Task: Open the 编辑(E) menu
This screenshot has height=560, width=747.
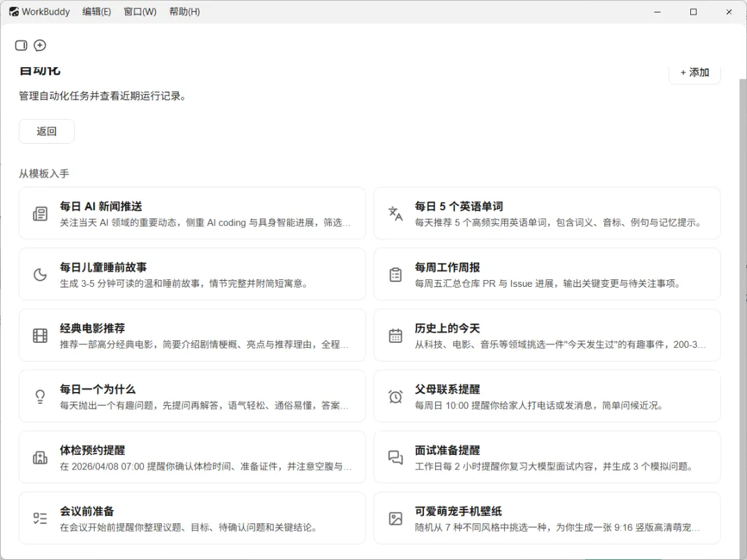Action: coord(97,12)
